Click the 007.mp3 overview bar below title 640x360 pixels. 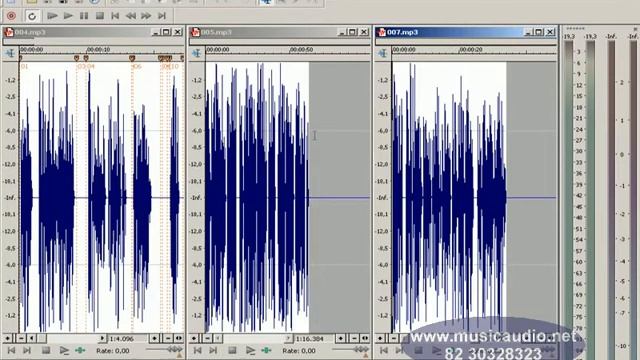click(466, 42)
